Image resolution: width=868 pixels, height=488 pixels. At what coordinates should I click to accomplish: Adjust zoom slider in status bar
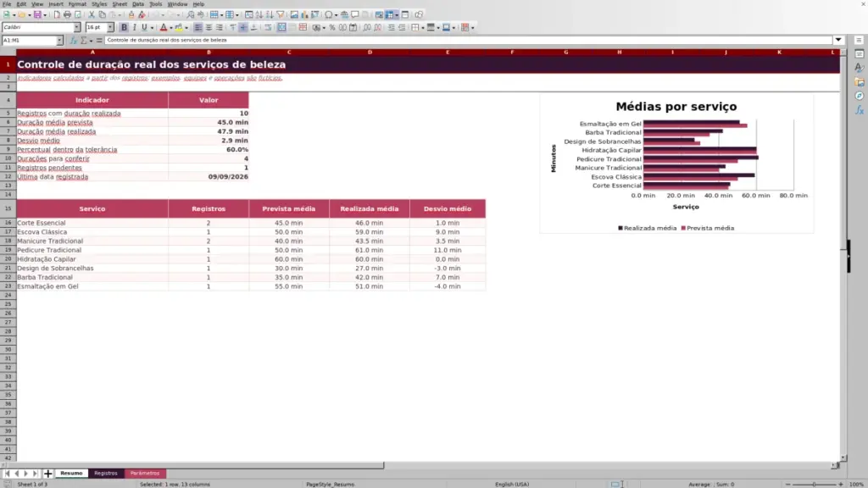(x=814, y=484)
